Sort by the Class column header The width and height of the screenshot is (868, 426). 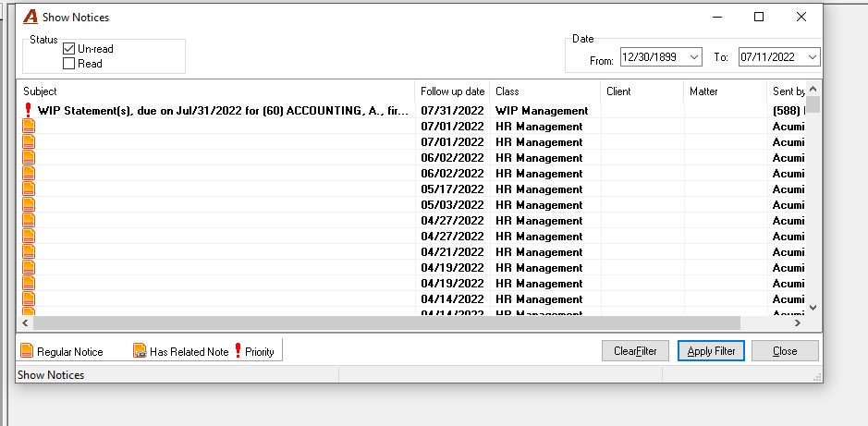pyautogui.click(x=545, y=91)
